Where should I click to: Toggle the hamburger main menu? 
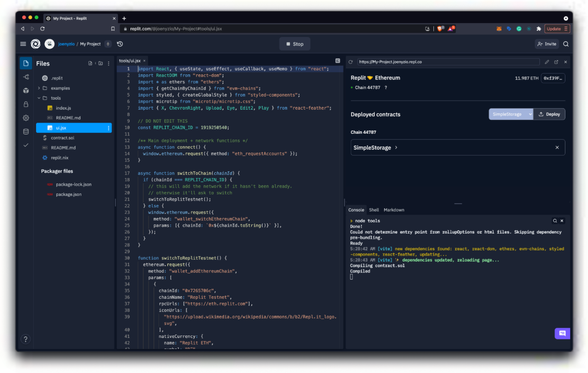click(23, 44)
